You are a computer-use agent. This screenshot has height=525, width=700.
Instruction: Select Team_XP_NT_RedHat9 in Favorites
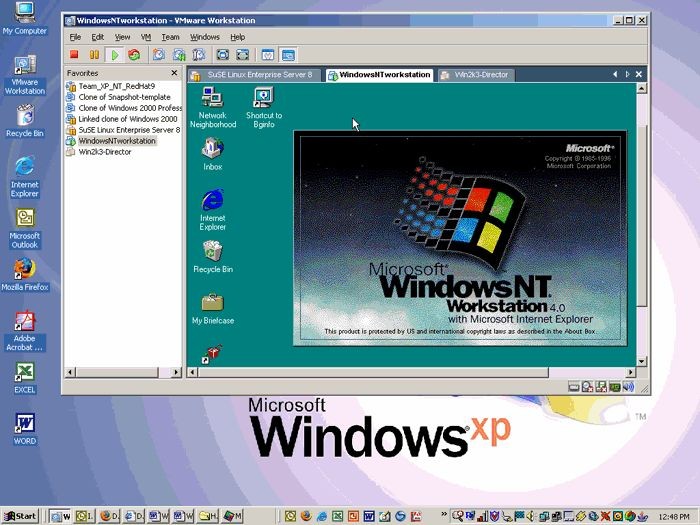pyautogui.click(x=117, y=86)
